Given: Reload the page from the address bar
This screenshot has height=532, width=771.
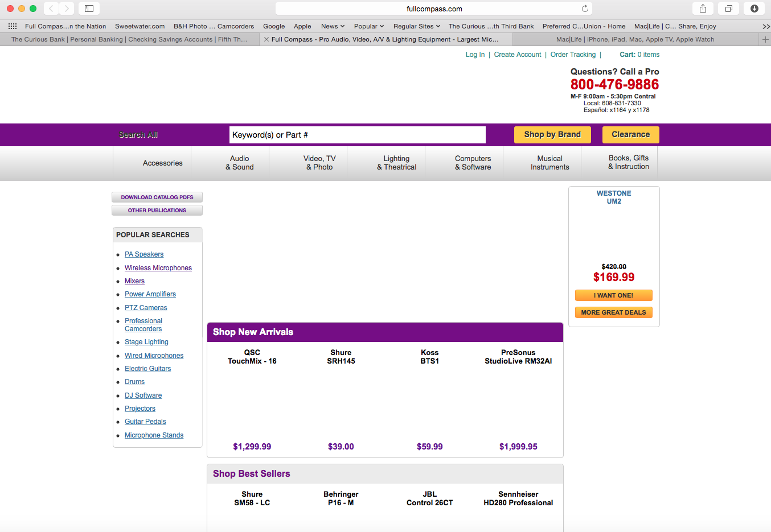Looking at the screenshot, I should (x=585, y=9).
